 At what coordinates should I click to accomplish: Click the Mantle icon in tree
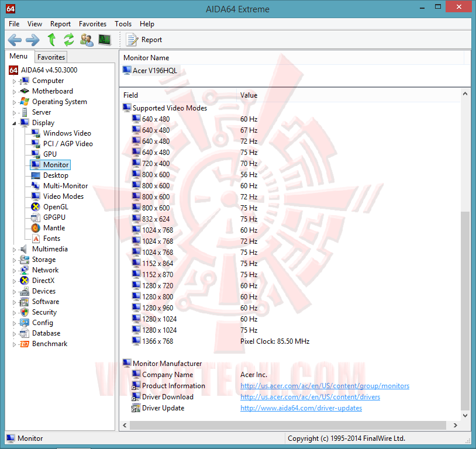pos(36,228)
